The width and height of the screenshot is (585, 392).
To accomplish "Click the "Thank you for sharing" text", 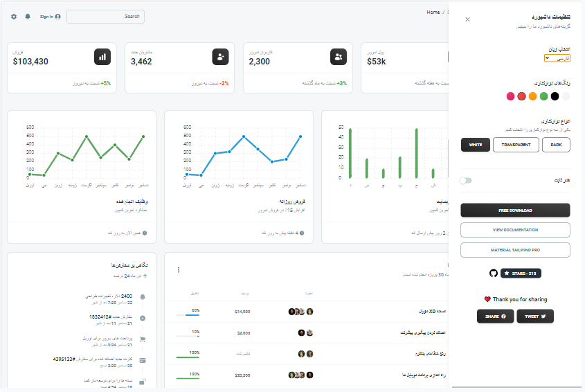I will (520, 299).
